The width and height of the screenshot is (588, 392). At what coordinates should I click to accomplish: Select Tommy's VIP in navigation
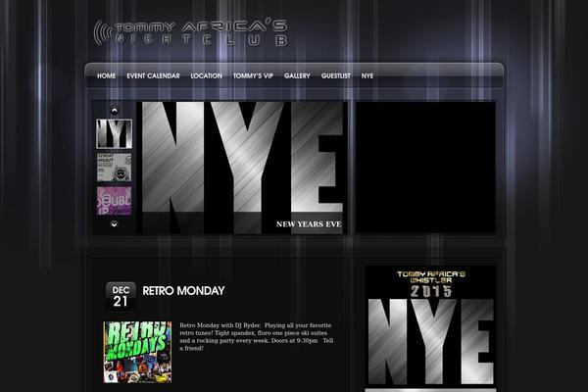253,75
